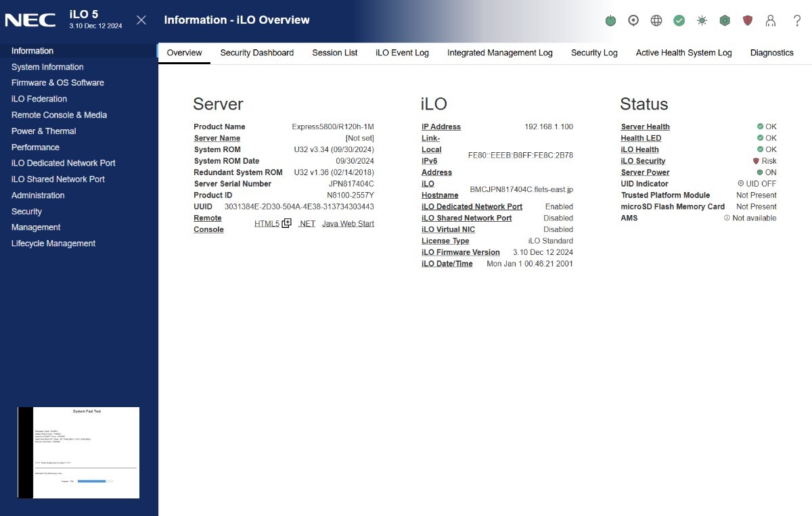Click the Server Name link
Screen dimensions: 812x516
click(x=217, y=138)
